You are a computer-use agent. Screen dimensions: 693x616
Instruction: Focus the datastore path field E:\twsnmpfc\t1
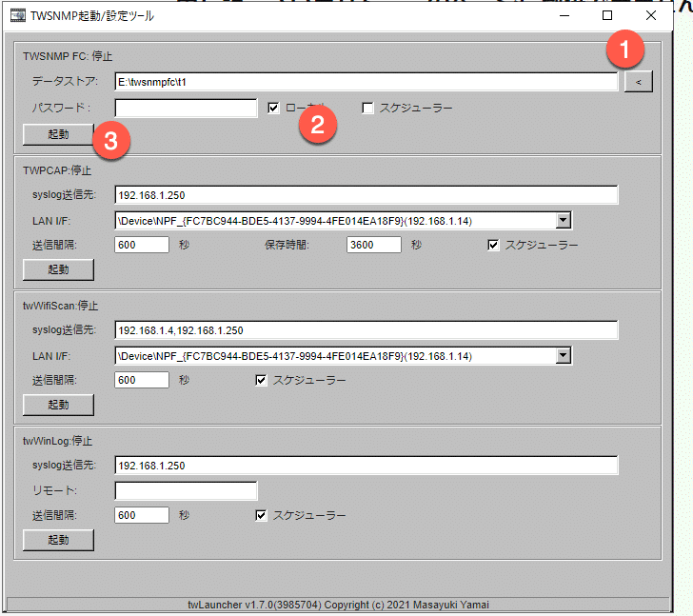point(366,82)
